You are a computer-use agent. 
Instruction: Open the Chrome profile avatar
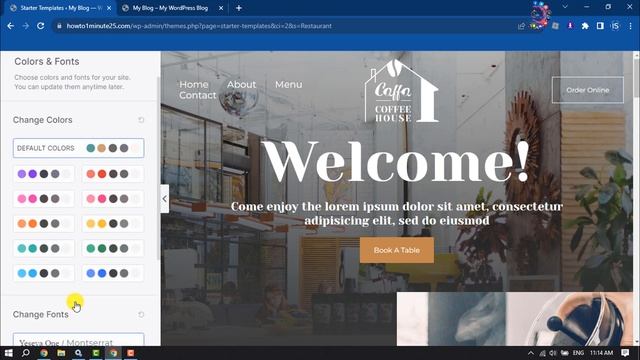pyautogui.click(x=615, y=26)
